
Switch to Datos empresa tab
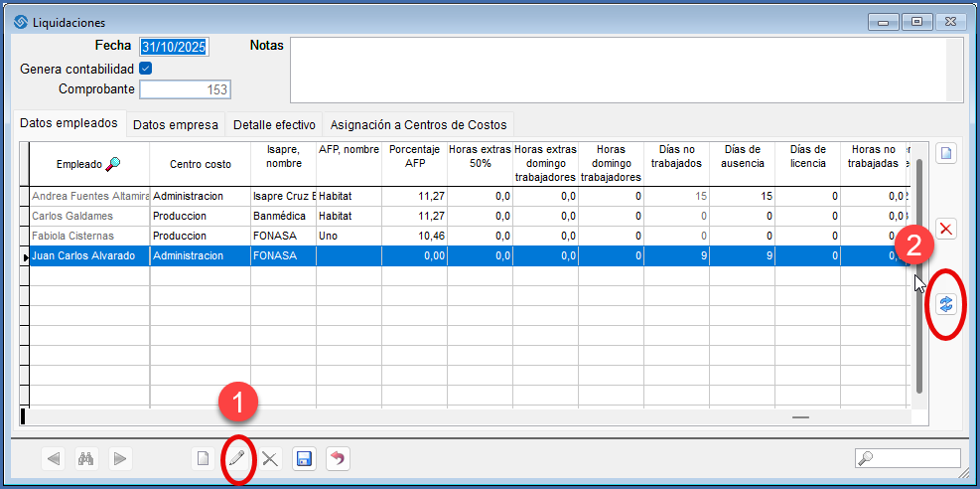coord(176,124)
